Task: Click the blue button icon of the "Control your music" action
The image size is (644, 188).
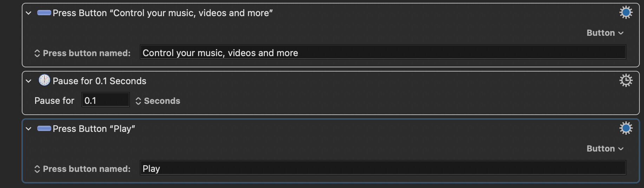Action: click(x=44, y=13)
